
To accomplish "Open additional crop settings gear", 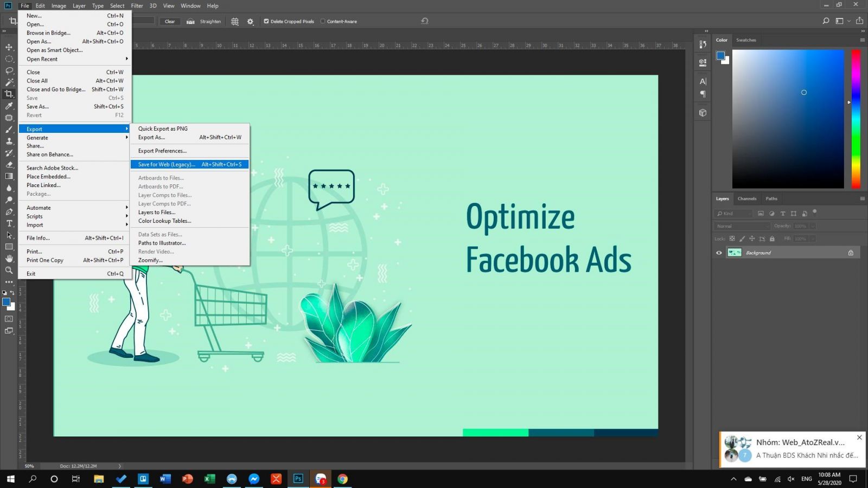I will [250, 22].
